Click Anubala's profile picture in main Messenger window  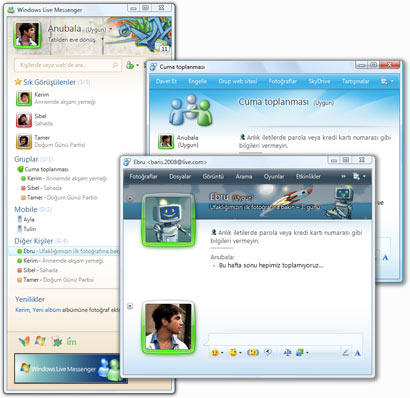point(27,35)
